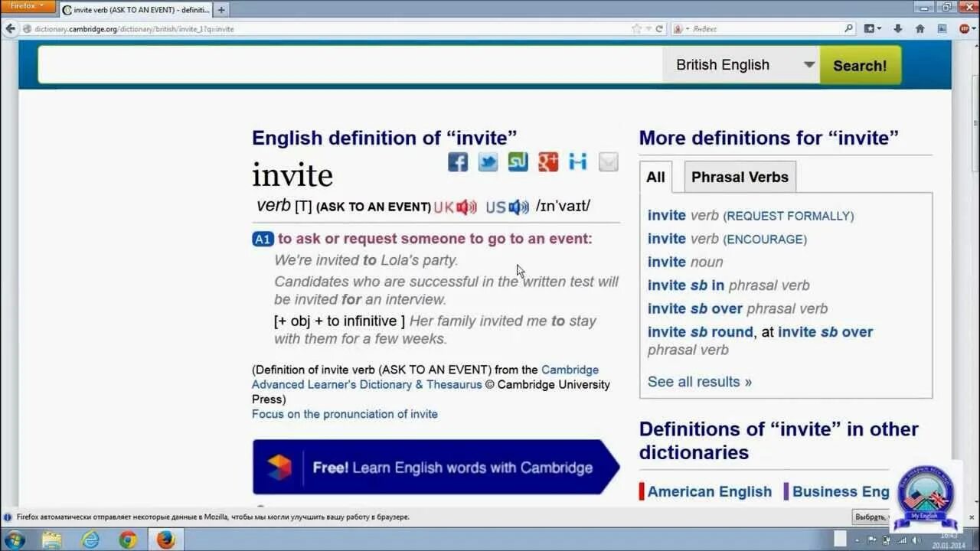Share the definition on Google Plus
Viewport: 980px width, 551px height.
tap(548, 161)
